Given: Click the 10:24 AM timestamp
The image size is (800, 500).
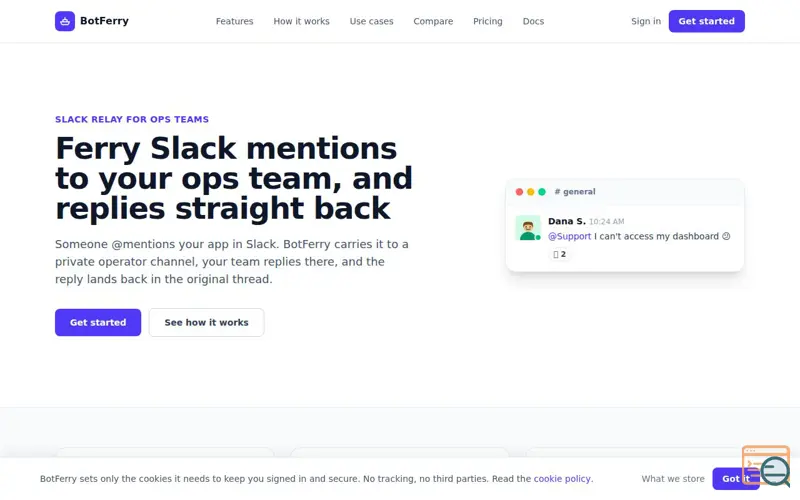Looking at the screenshot, I should (607, 221).
